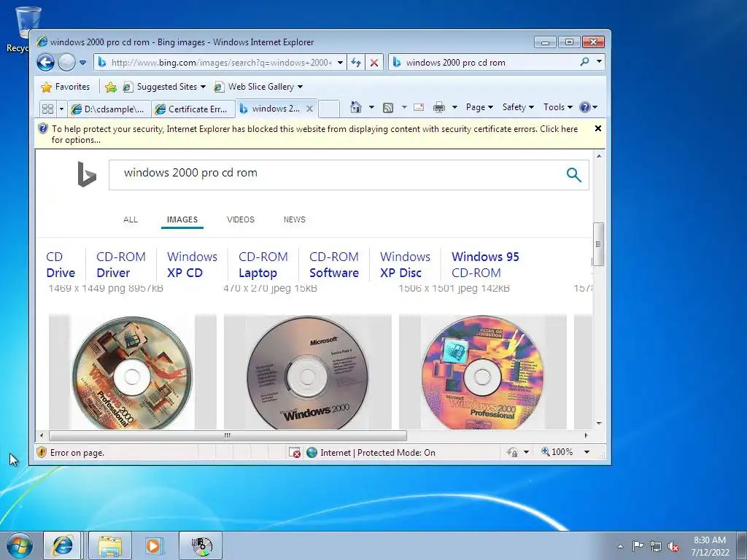
Task: Click CD-ROM Laptop related search
Action: pyautogui.click(x=263, y=265)
